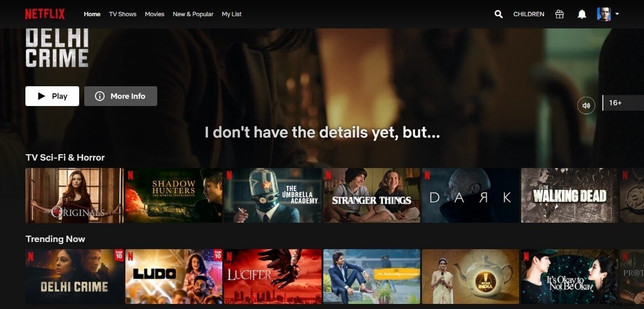Image resolution: width=644 pixels, height=309 pixels.
Task: Check notifications via the bell icon
Action: click(x=582, y=14)
